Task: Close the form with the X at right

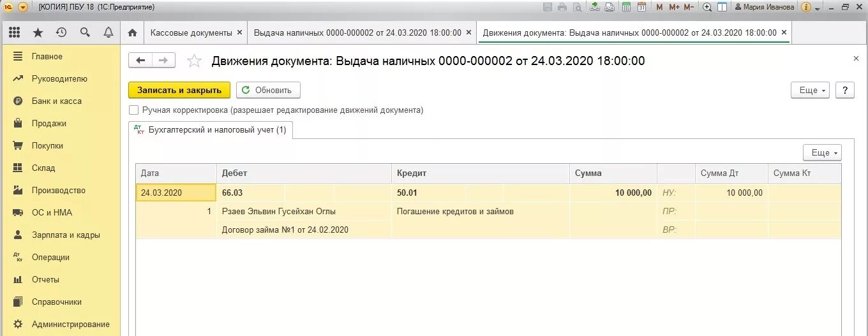Action: pos(856,58)
